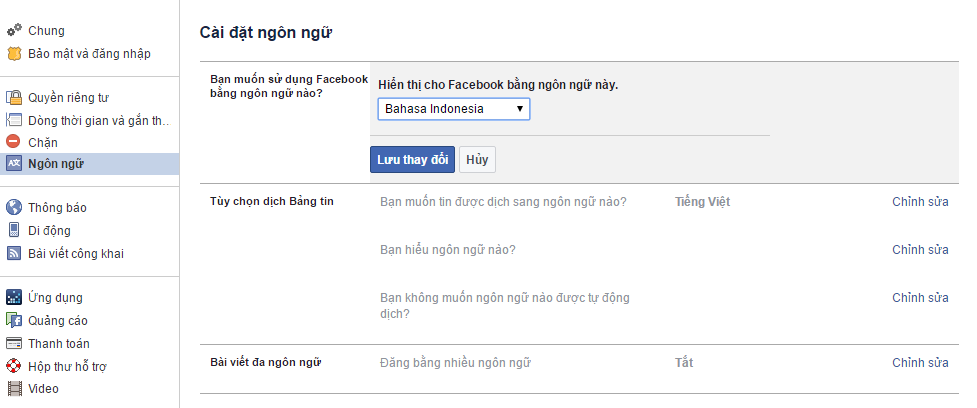Open the Bahasa Indonesia language dropdown
Screen dimensions: 977x408
[454, 109]
